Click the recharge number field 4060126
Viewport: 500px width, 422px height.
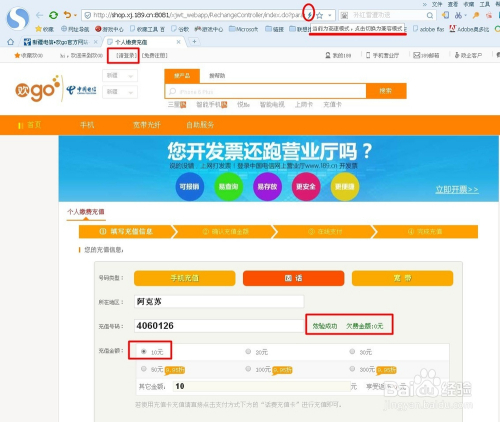point(219,326)
